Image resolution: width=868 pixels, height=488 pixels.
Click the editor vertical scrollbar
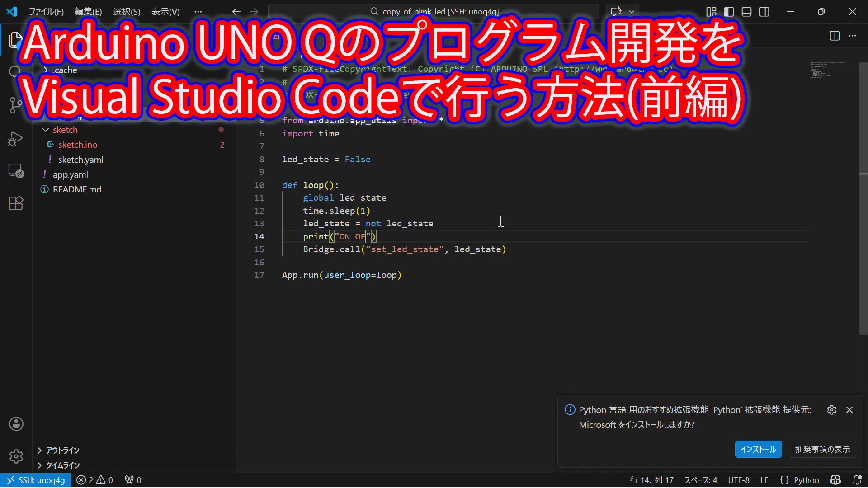[863, 199]
